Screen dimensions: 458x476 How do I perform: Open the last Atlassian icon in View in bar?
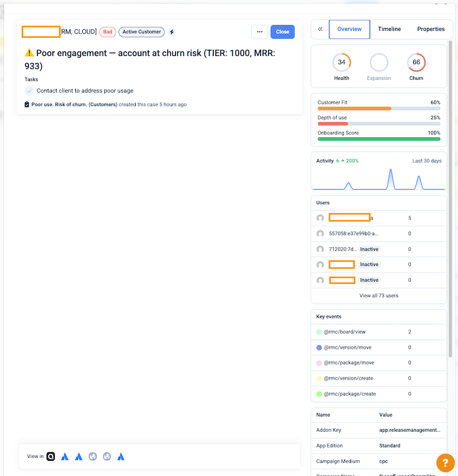tap(121, 456)
